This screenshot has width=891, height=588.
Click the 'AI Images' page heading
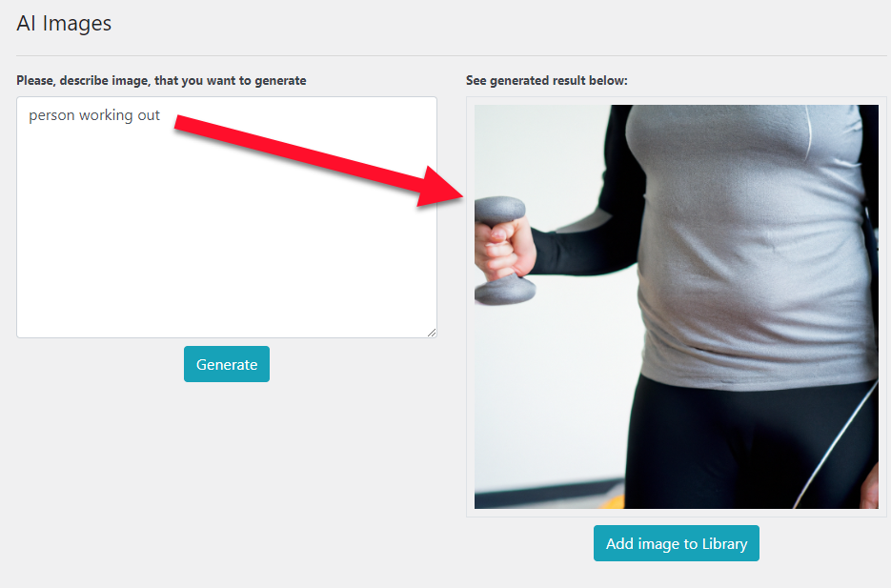pyautogui.click(x=64, y=23)
